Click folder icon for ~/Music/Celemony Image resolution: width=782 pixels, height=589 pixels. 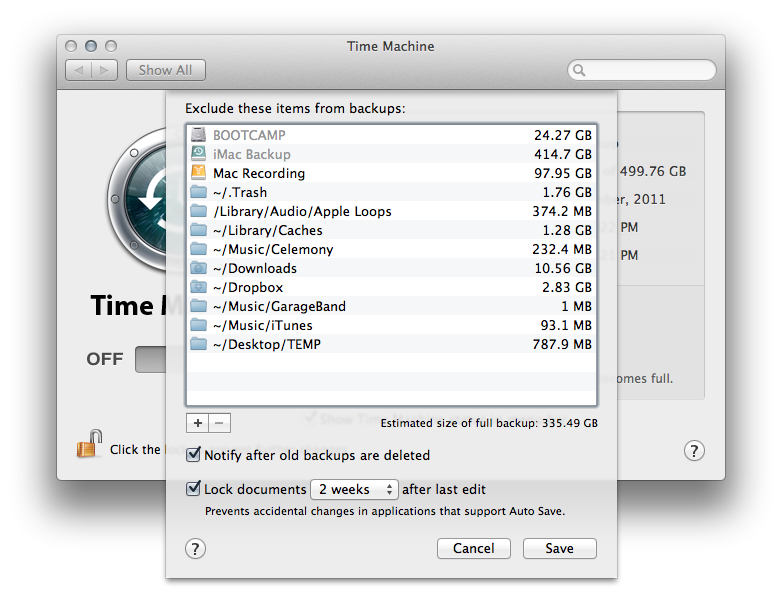pos(198,249)
